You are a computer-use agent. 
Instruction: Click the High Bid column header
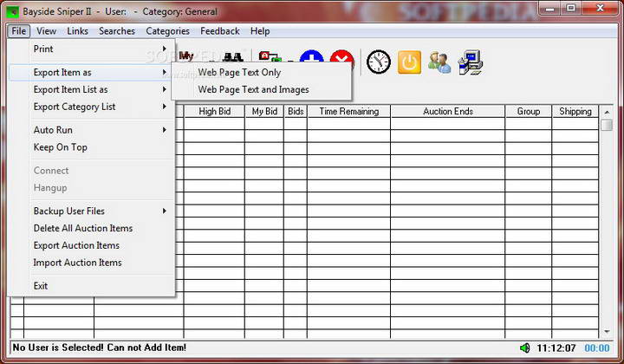pyautogui.click(x=214, y=112)
